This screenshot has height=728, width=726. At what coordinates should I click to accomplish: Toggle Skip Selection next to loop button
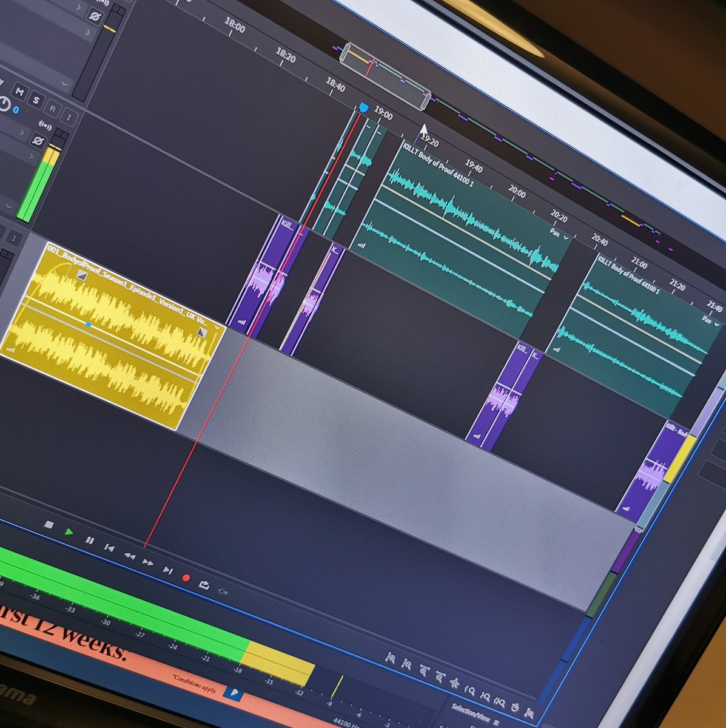click(x=223, y=592)
